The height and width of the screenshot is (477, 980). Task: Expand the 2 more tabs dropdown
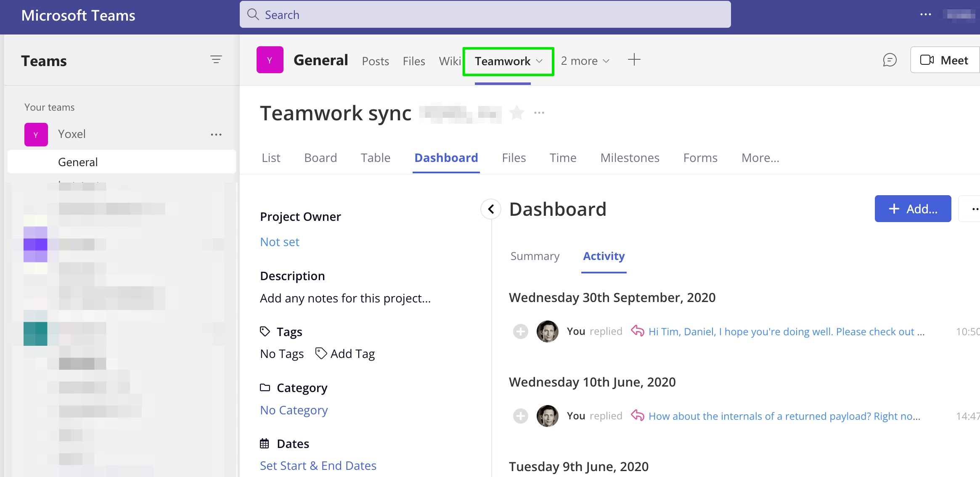pyautogui.click(x=606, y=61)
